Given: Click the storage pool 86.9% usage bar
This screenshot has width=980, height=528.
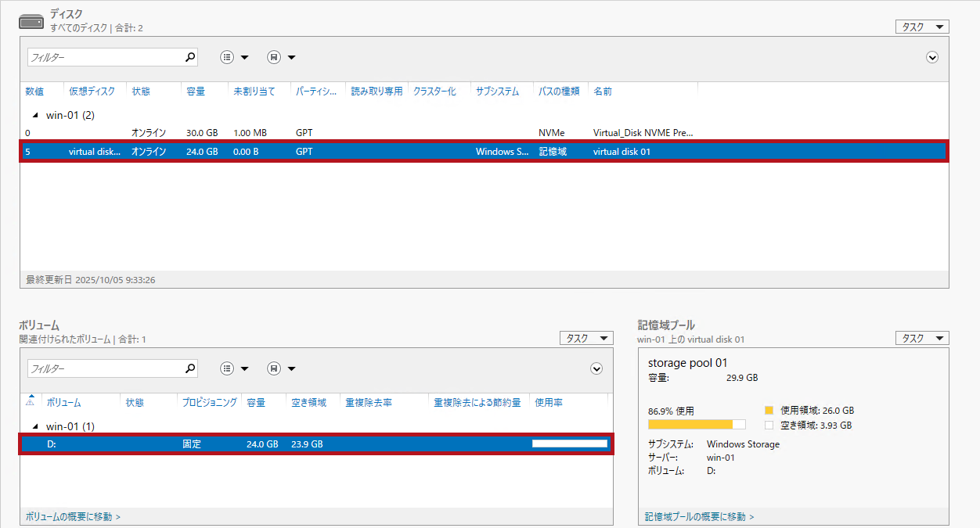Looking at the screenshot, I should tap(696, 425).
